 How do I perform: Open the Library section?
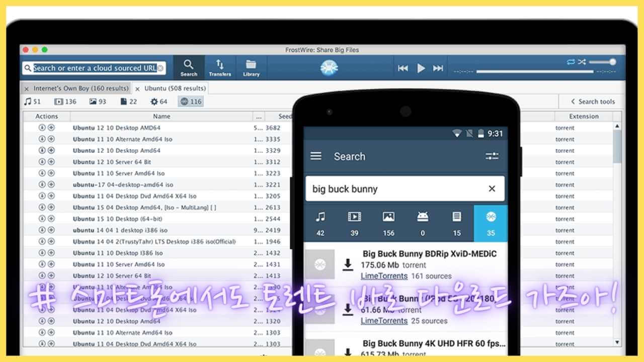tap(251, 67)
